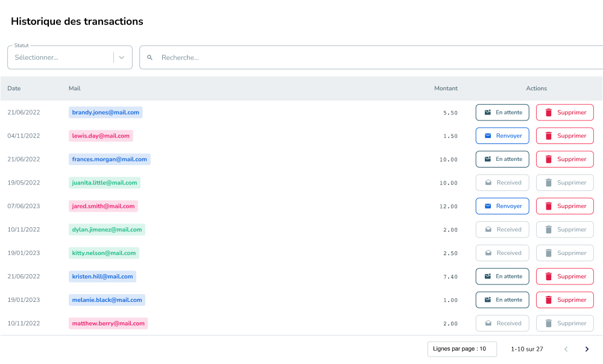Open the Lignes par page selector
The image size is (603, 364).
[461, 349]
